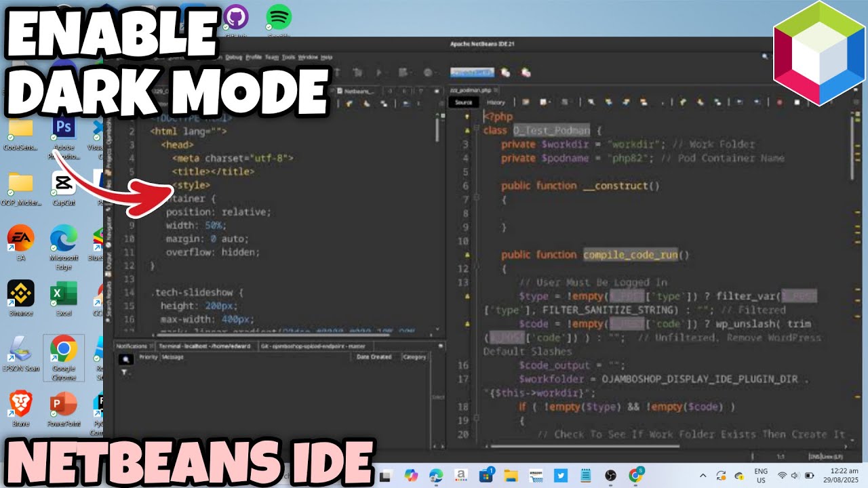Screen dimensions: 868x488
Task: Sort notifications by Category column
Action: (x=414, y=357)
